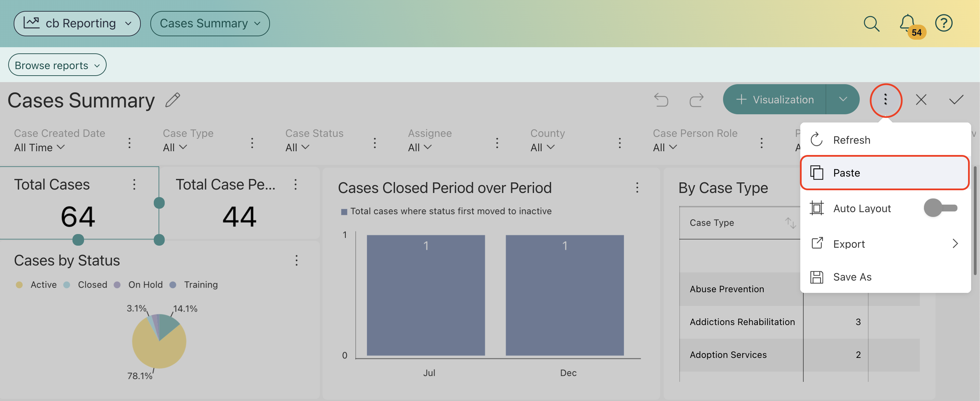Open Total Cases widget options menu
Image resolution: width=980 pixels, height=401 pixels.
point(134,185)
